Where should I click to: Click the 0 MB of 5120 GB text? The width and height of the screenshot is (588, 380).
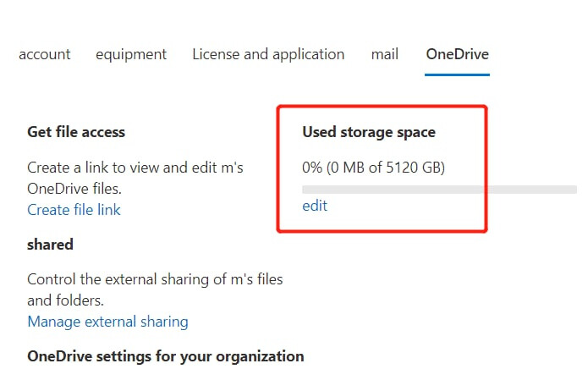click(385, 168)
